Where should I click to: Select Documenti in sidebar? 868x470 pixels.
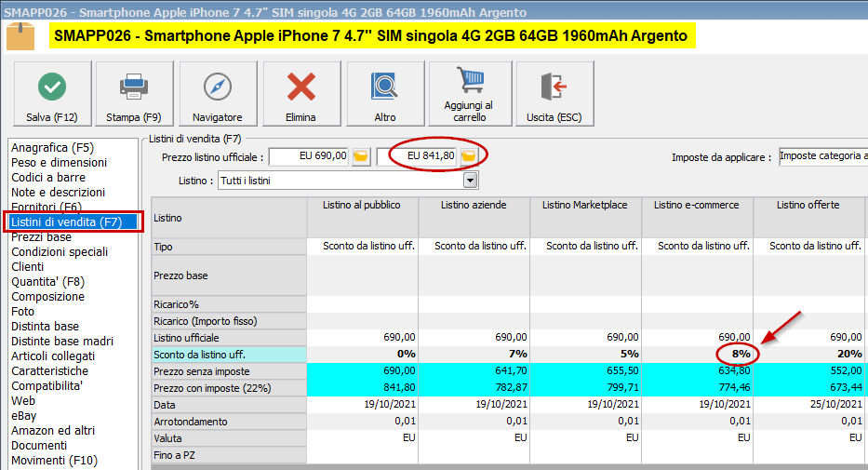[x=39, y=446]
